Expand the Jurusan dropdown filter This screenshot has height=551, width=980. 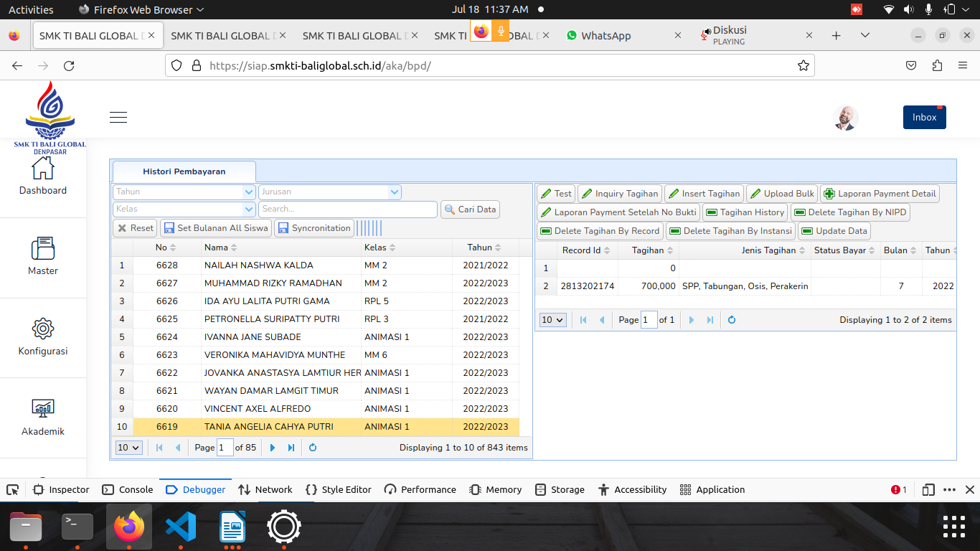394,192
